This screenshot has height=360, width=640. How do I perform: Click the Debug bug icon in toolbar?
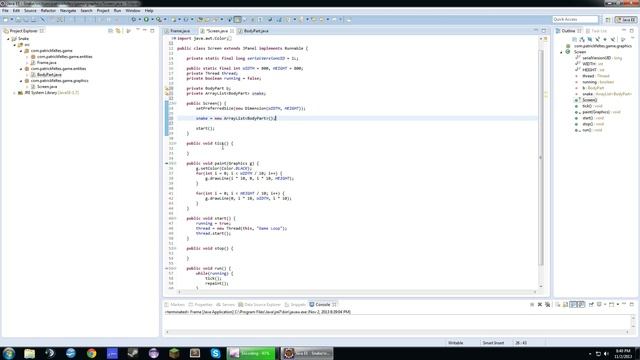click(x=133, y=19)
